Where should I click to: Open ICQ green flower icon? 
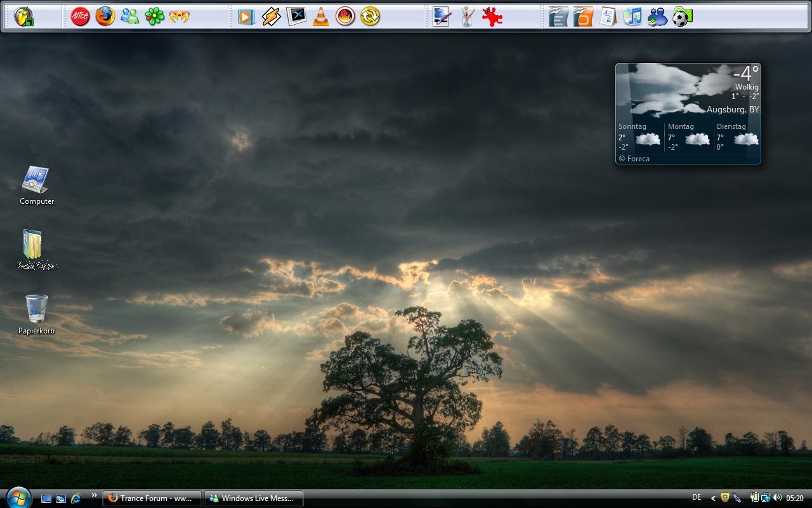[x=154, y=17]
